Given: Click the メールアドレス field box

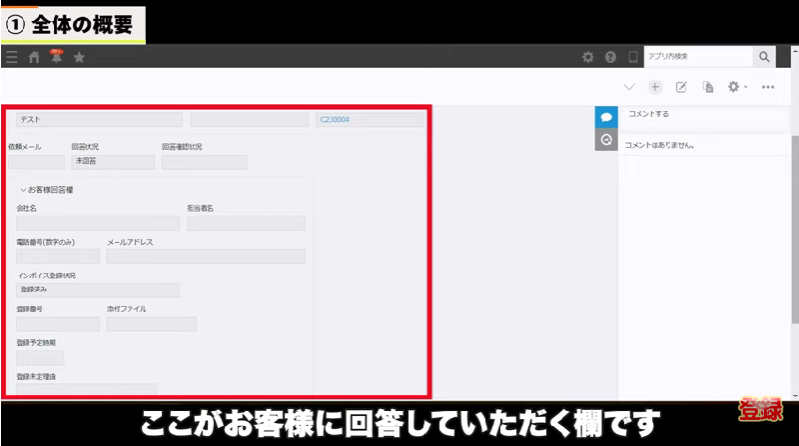Looking at the screenshot, I should point(206,256).
